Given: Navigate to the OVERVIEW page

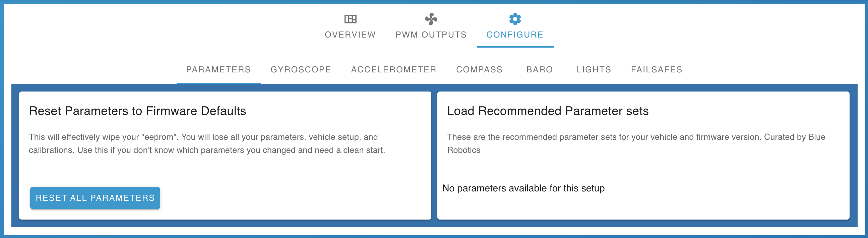Looking at the screenshot, I should [x=350, y=34].
